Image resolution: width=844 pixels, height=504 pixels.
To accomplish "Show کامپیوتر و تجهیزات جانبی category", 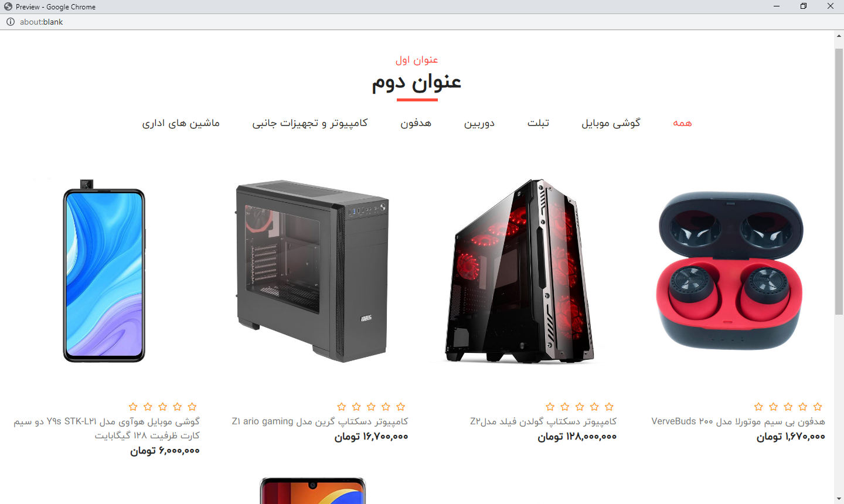I will [x=310, y=122].
